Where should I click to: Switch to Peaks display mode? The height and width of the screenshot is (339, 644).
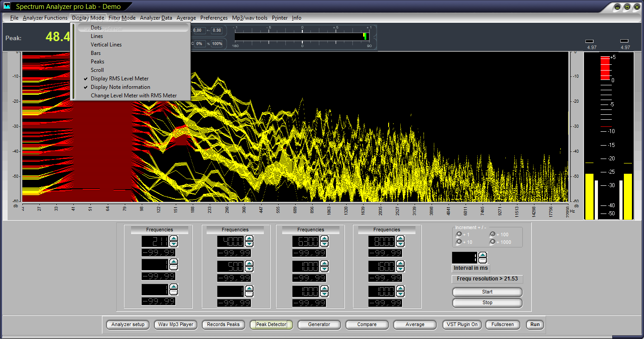[x=133, y=62]
